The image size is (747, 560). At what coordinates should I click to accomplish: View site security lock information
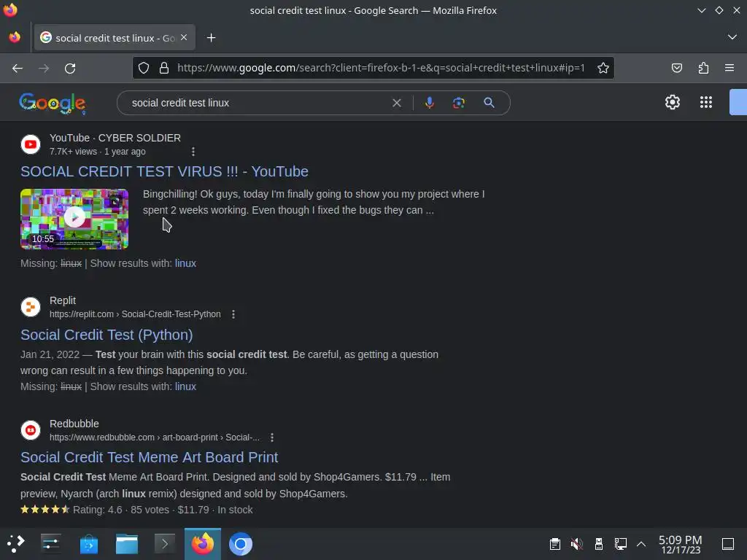(x=164, y=68)
